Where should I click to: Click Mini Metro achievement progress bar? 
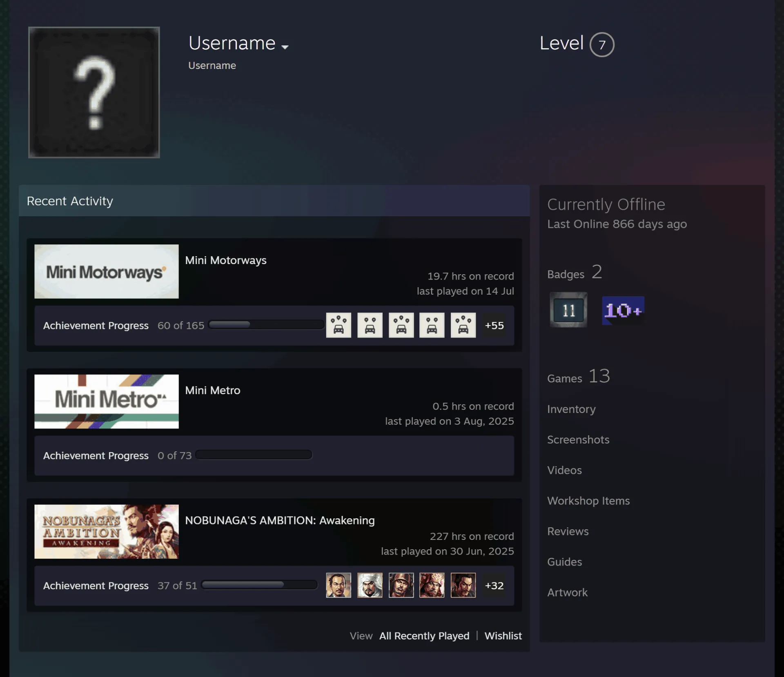coord(254,455)
